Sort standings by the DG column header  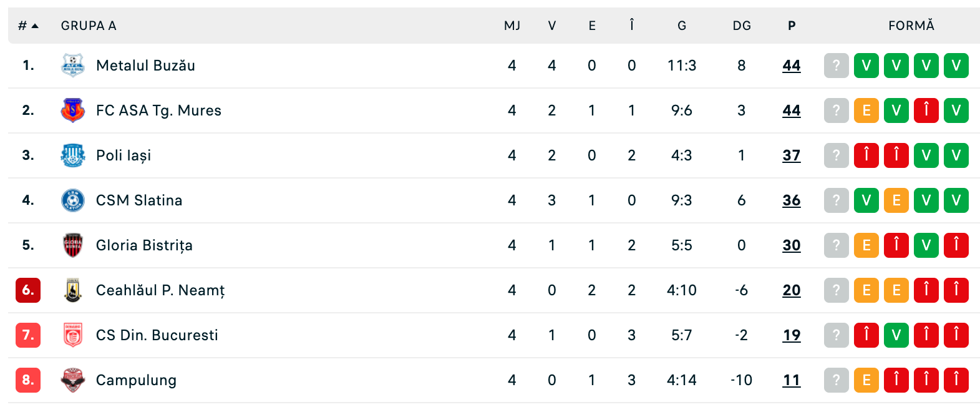(742, 26)
